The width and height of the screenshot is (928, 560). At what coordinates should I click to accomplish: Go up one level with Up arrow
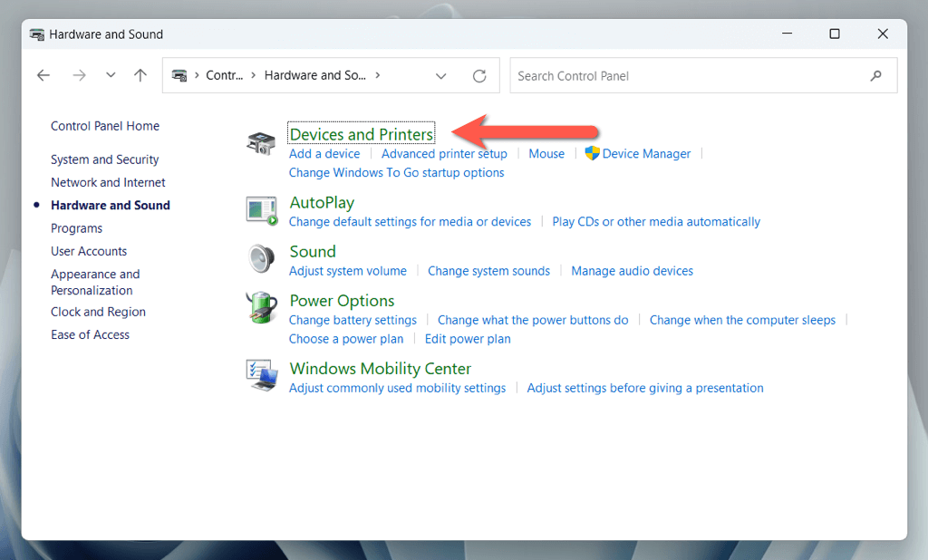coord(140,76)
